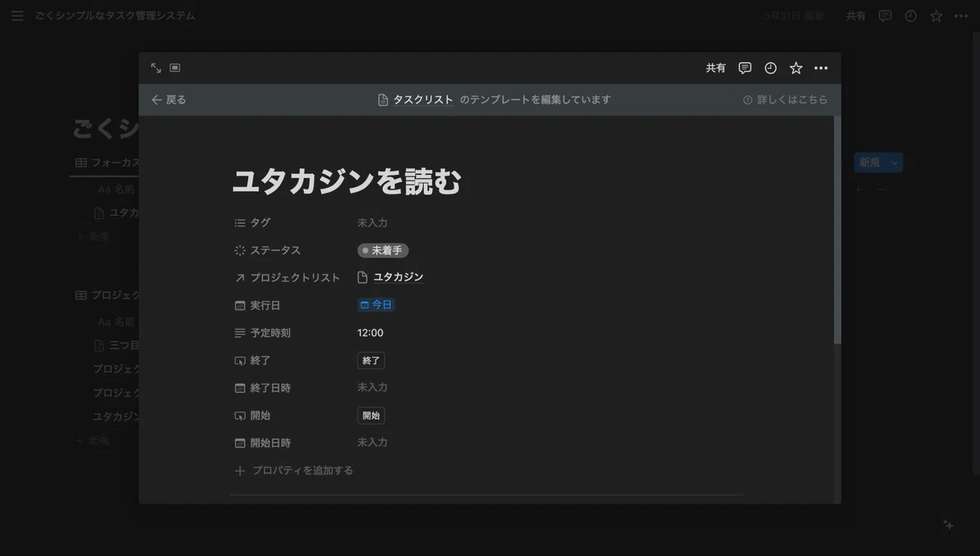Open the linked ユタカジン project page
This screenshot has height=556, width=980.
[x=390, y=278]
